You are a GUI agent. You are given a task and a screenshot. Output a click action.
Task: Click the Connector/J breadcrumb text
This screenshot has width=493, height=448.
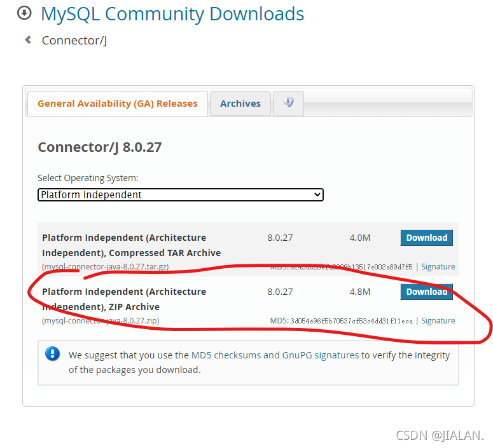pos(74,41)
